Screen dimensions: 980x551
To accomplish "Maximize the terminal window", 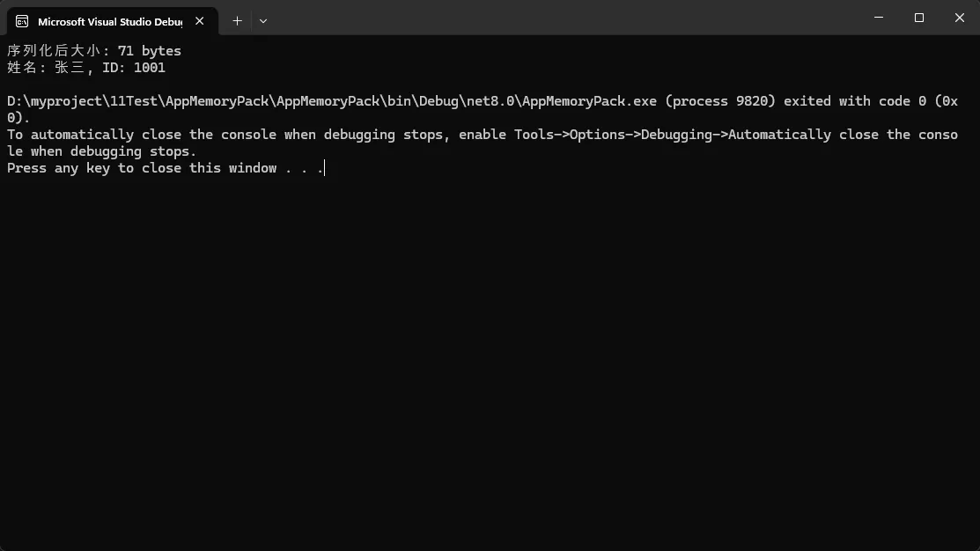I will click(919, 18).
